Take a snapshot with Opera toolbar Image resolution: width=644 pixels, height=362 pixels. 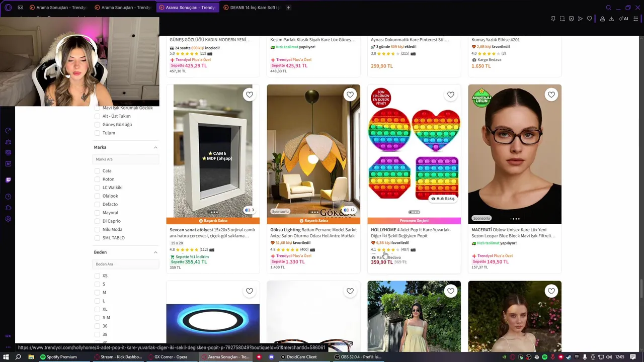click(562, 19)
